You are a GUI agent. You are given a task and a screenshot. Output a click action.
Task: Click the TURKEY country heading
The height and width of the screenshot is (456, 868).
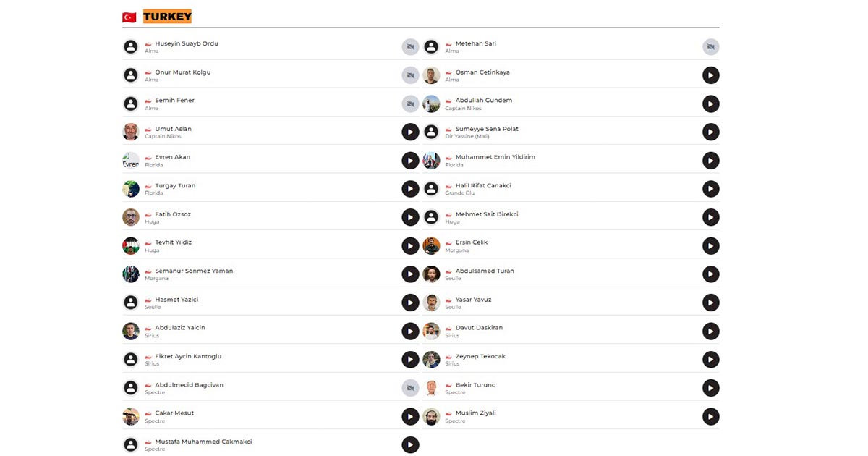167,17
